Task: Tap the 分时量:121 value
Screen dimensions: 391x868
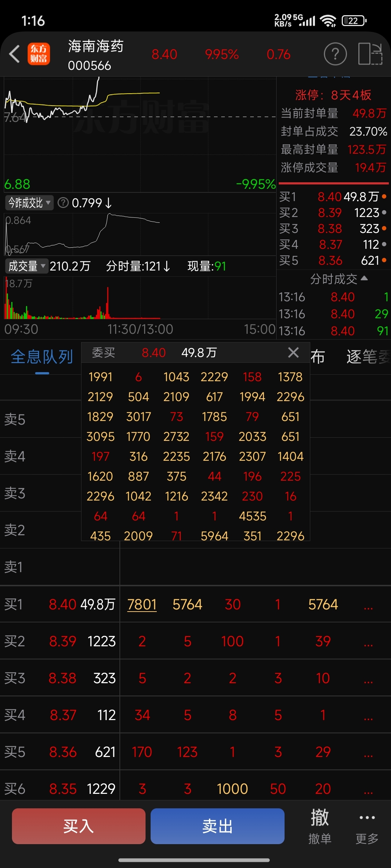Action: pyautogui.click(x=138, y=266)
